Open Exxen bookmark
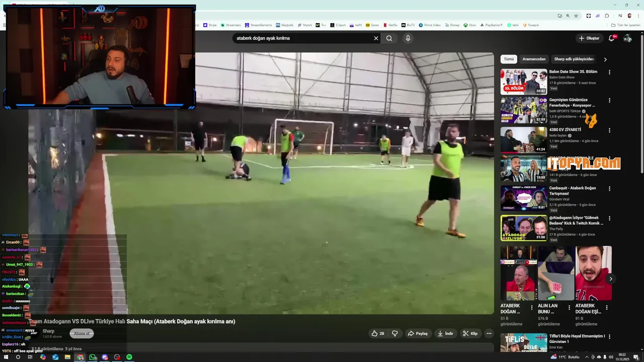644x362 pixels. (373, 25)
